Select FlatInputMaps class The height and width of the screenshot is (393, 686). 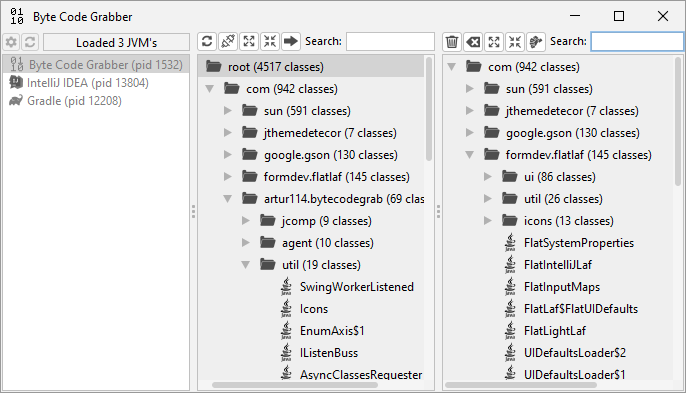562,287
